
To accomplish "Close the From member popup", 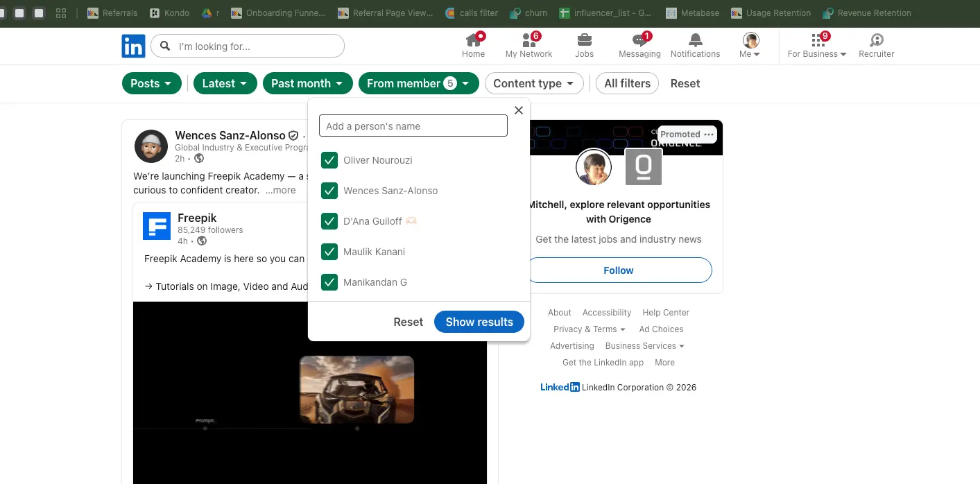I will point(518,110).
